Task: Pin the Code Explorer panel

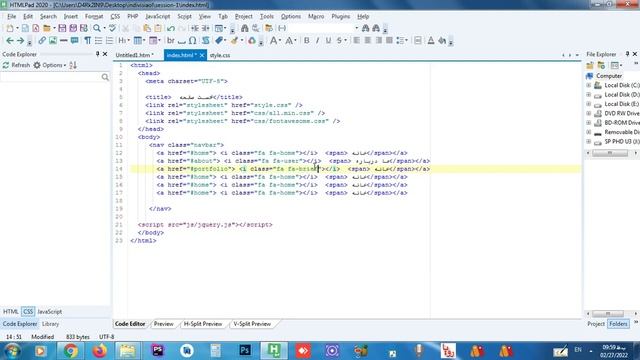Action: 97,54
